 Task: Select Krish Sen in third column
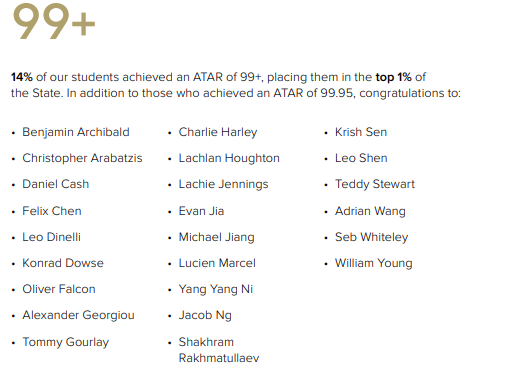pos(361,132)
